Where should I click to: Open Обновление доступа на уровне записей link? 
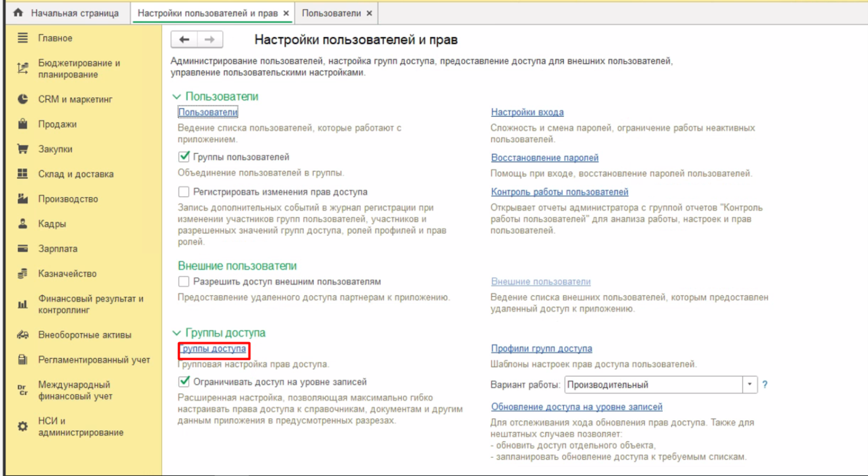click(x=577, y=407)
